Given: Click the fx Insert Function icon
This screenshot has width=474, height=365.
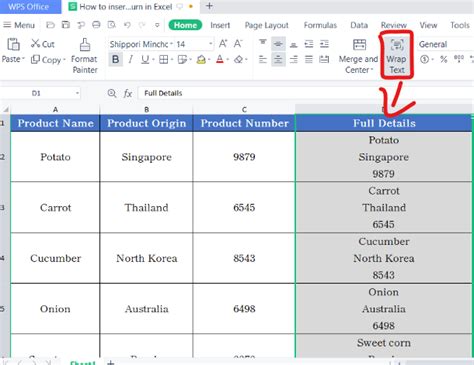Looking at the screenshot, I should pos(128,94).
